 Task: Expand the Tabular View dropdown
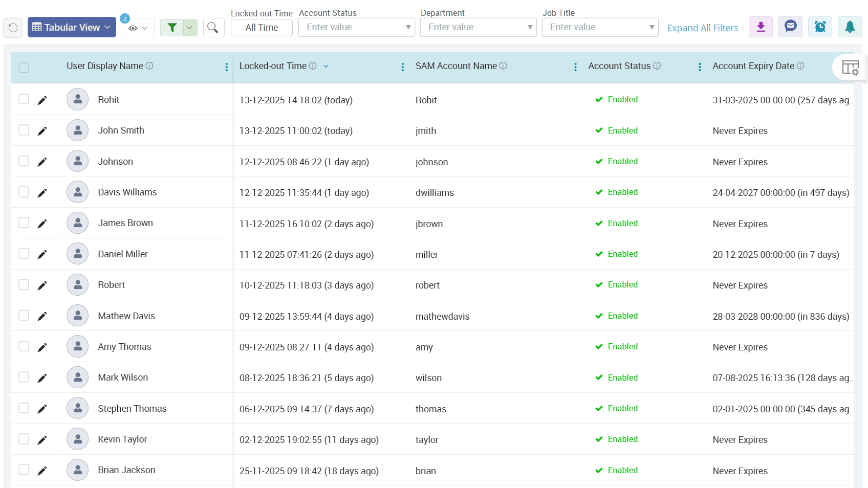pyautogui.click(x=71, y=27)
